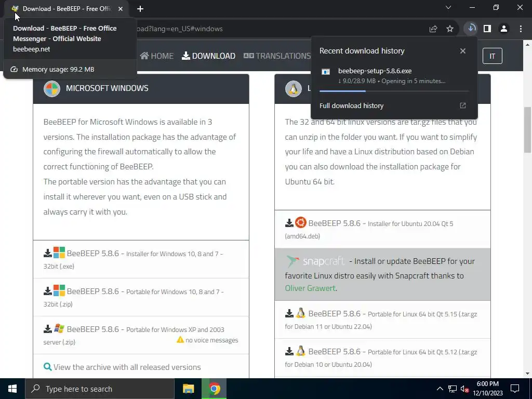The width and height of the screenshot is (532, 399).
Task: Click the Linux penguin header icon
Action: click(x=294, y=89)
